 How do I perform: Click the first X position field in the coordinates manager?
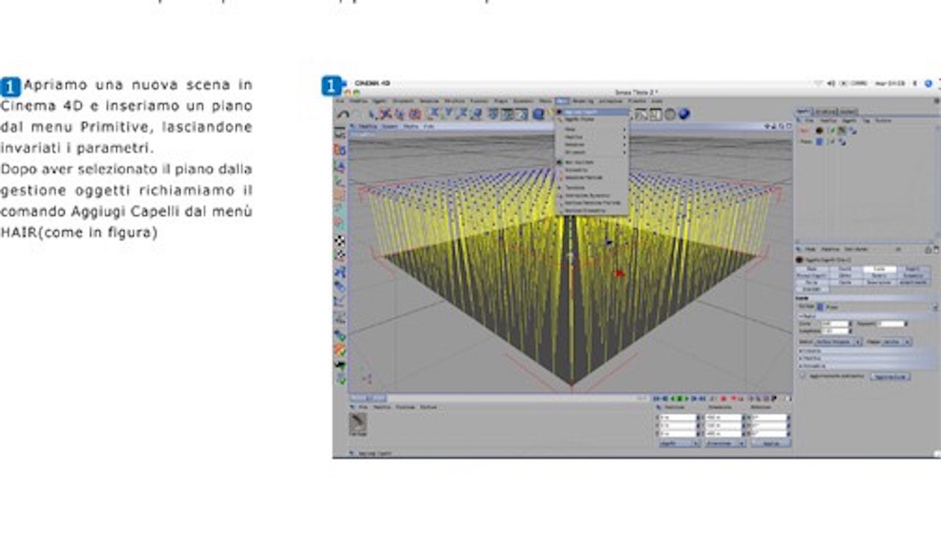pyautogui.click(x=678, y=417)
